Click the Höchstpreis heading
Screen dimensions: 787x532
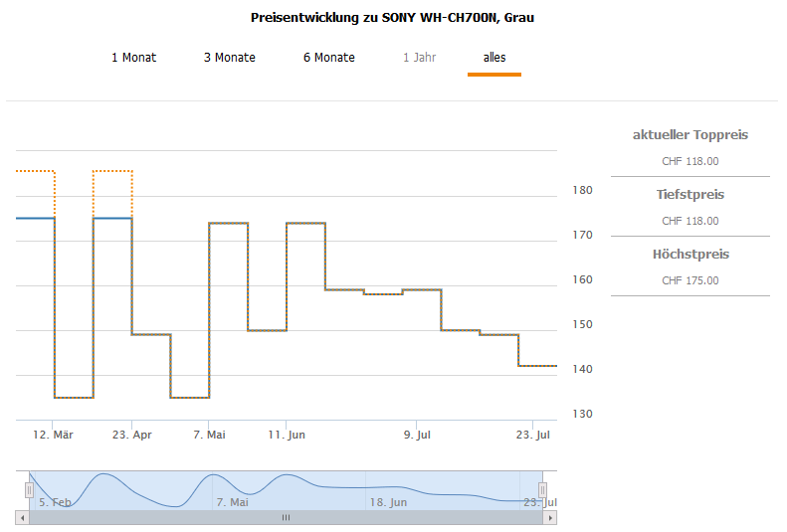[x=689, y=255]
